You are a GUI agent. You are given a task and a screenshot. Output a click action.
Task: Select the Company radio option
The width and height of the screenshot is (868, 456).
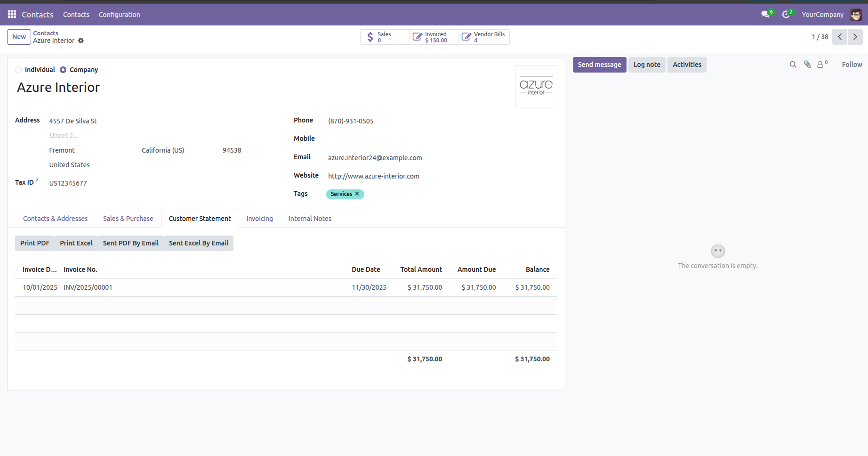(x=63, y=70)
